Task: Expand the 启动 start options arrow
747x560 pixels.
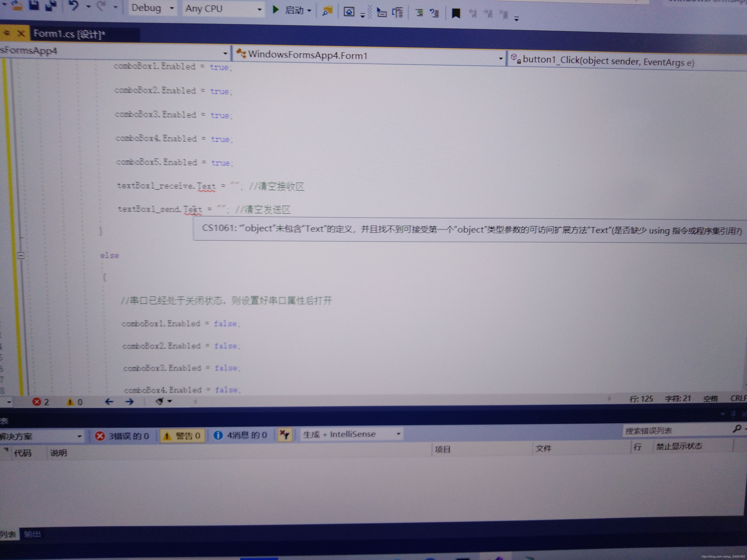Action: (309, 11)
